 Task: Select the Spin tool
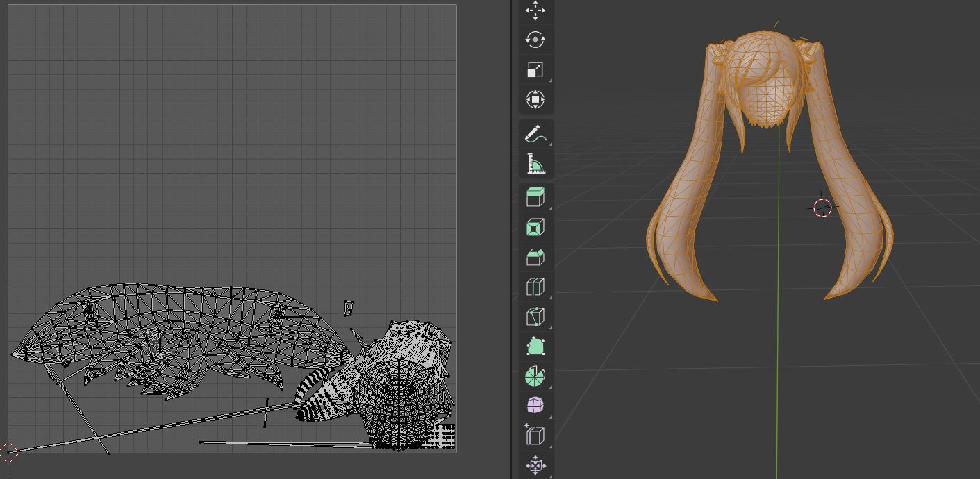click(535, 376)
